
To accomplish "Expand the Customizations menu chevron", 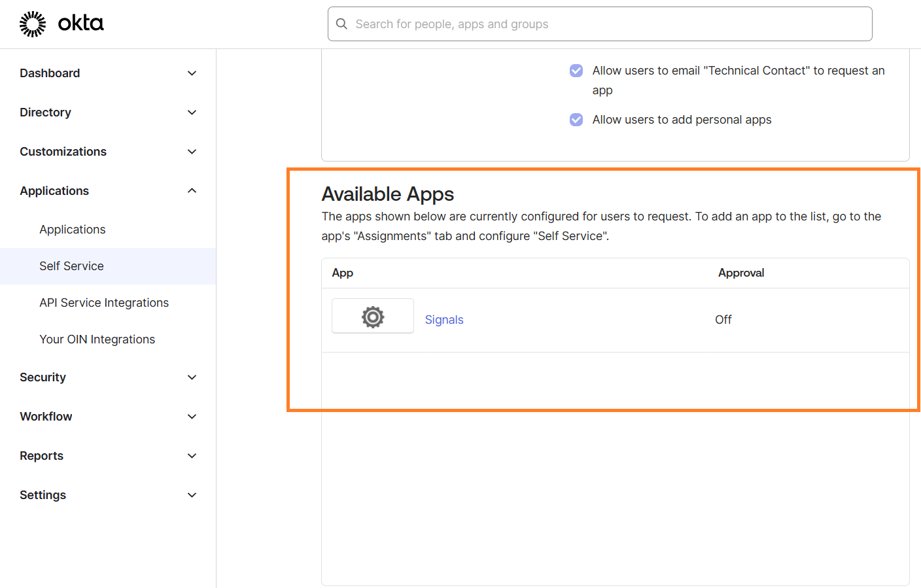I will coord(192,152).
